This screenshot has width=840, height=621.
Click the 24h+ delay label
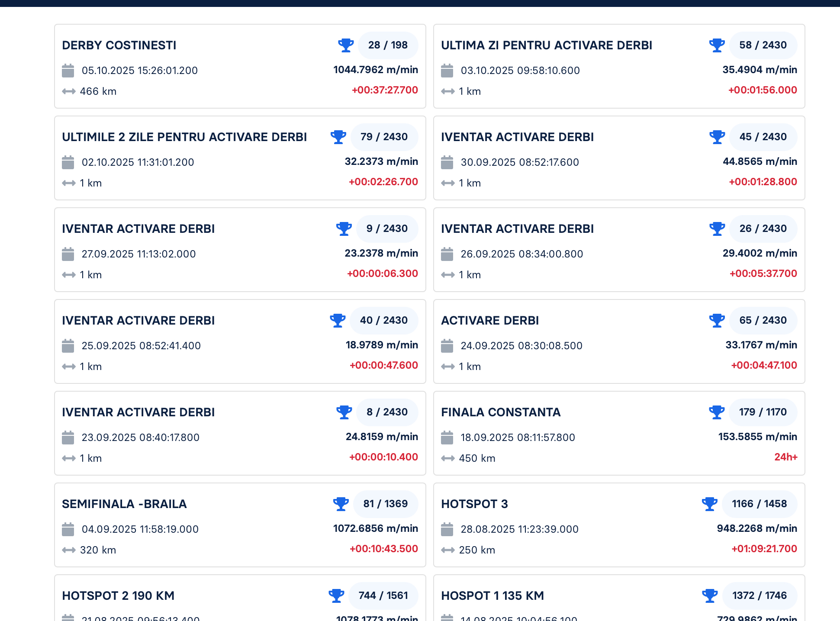click(x=785, y=457)
